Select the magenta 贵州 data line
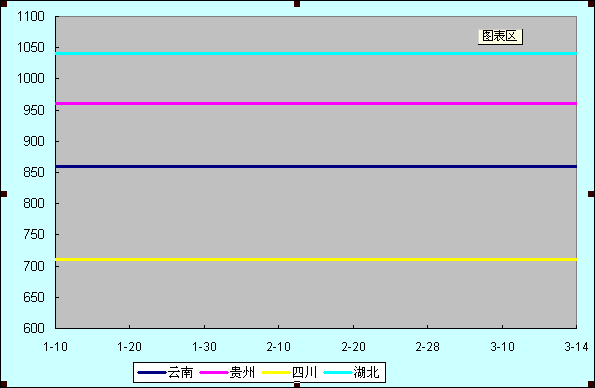Viewport: 595px width, 388px height. [316, 103]
